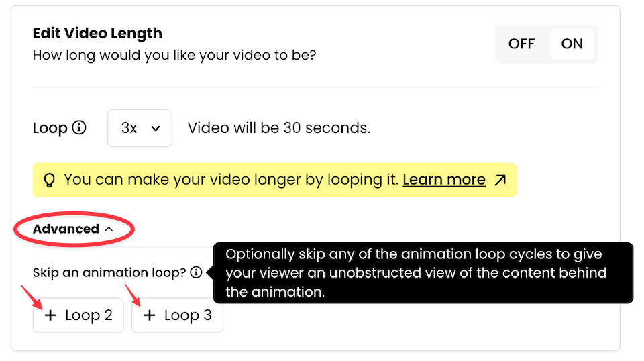
Task: Click the info icon next to Loop
Action: click(79, 127)
